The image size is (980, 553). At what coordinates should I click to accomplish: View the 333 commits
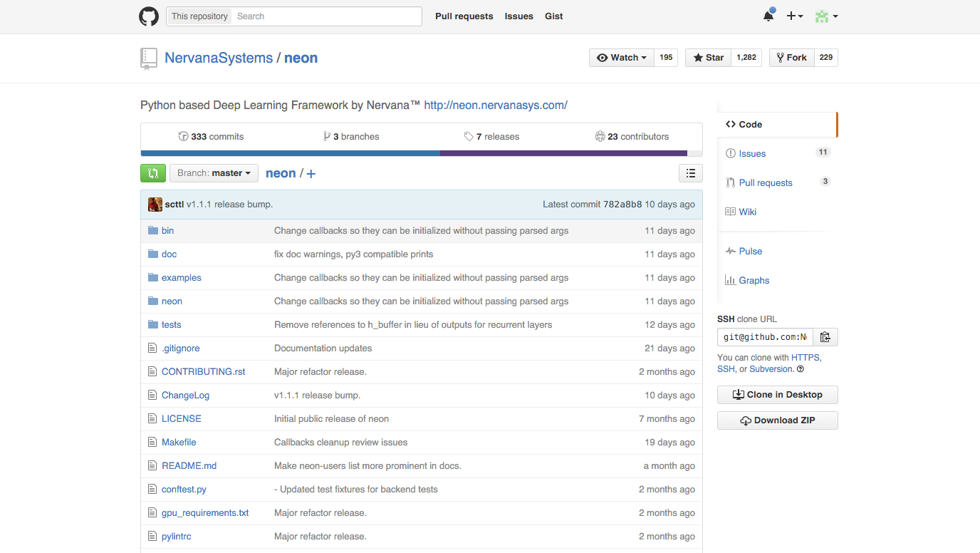pyautogui.click(x=211, y=137)
